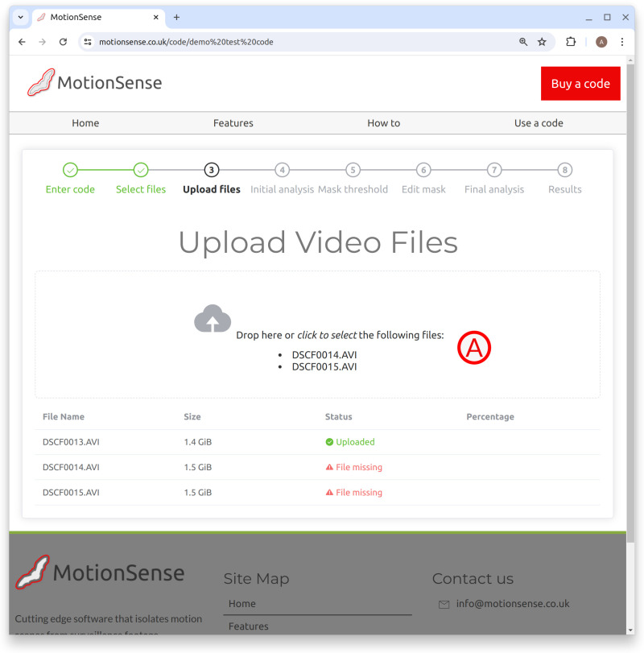The image size is (644, 653).
Task: Click the Status column header
Action: (338, 416)
